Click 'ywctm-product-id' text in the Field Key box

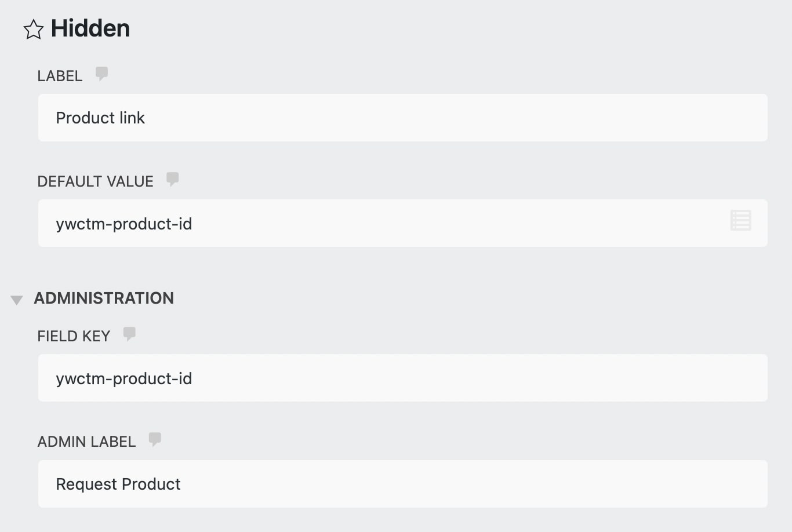tap(124, 378)
